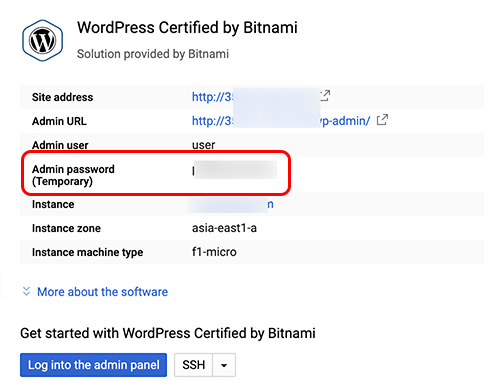Screen dimensions: 500x390
Task: Click the Instance zone label
Action: (x=66, y=228)
